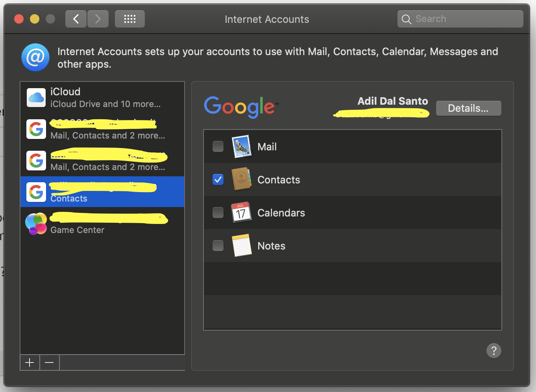Click the Google logo in account panel
Image resolution: width=536 pixels, height=392 pixels.
coord(241,107)
